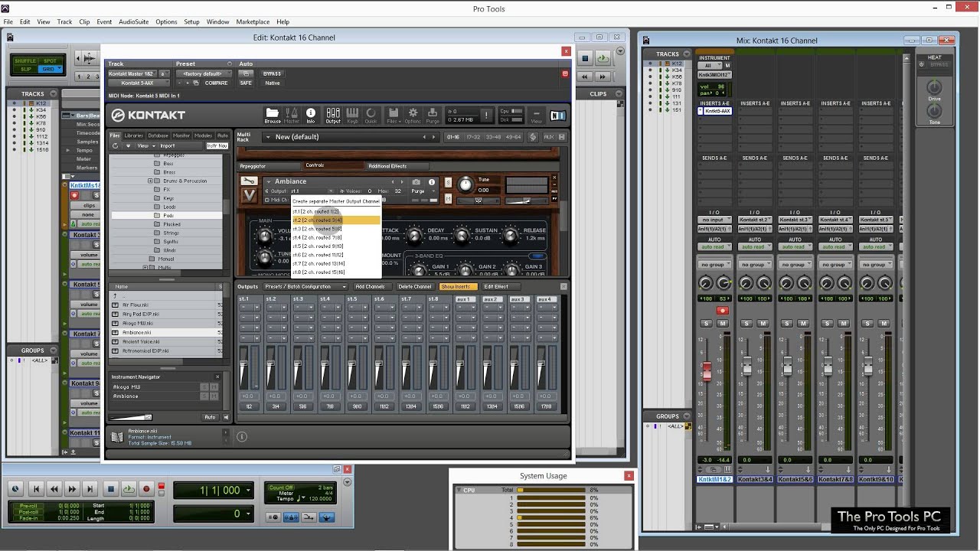Screen dimensions: 980x551
Task: Click the info icon in Kontakt bottom status bar
Action: click(242, 436)
